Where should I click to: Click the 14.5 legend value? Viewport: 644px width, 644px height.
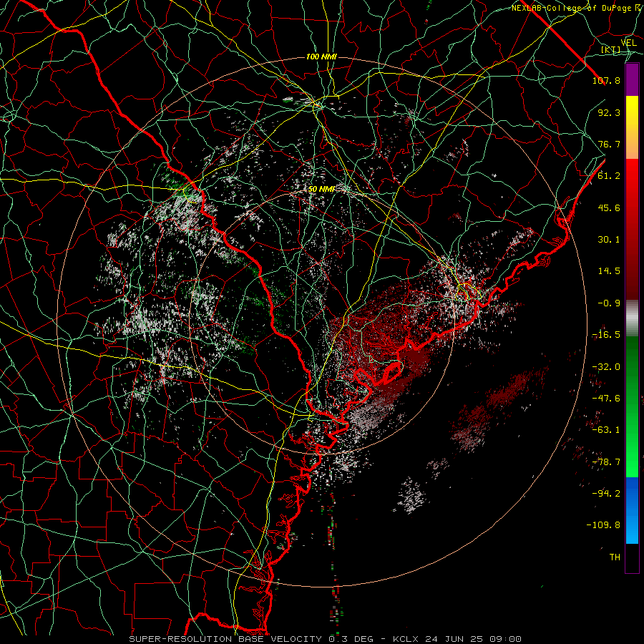[609, 271]
